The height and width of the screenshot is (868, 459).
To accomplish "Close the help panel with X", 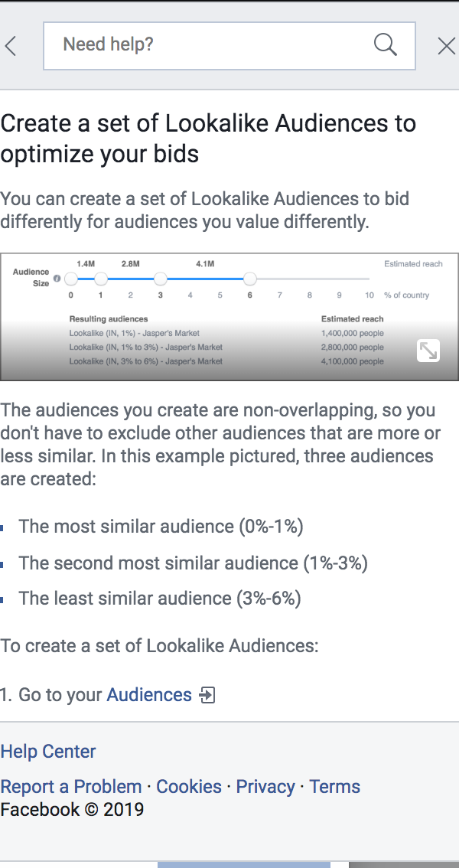I will pos(446,46).
